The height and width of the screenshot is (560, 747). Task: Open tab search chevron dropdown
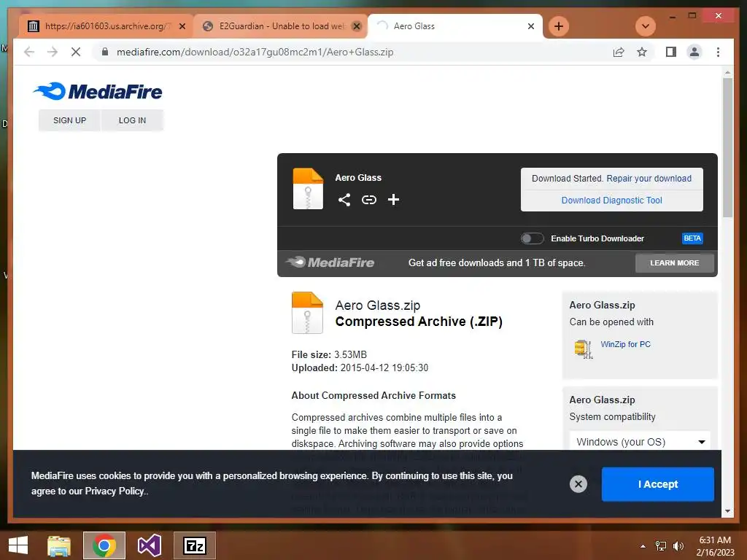[646, 26]
